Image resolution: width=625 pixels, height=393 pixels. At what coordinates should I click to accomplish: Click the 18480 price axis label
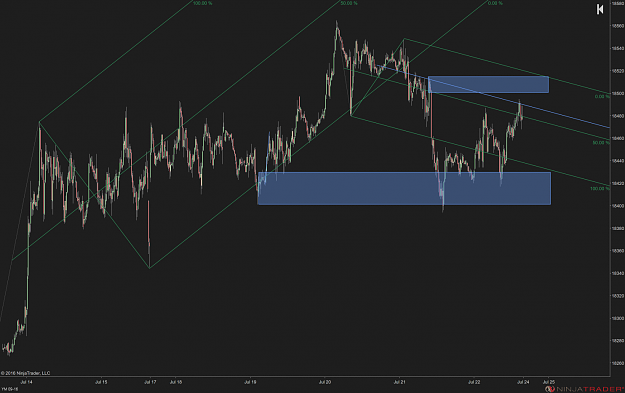click(618, 116)
